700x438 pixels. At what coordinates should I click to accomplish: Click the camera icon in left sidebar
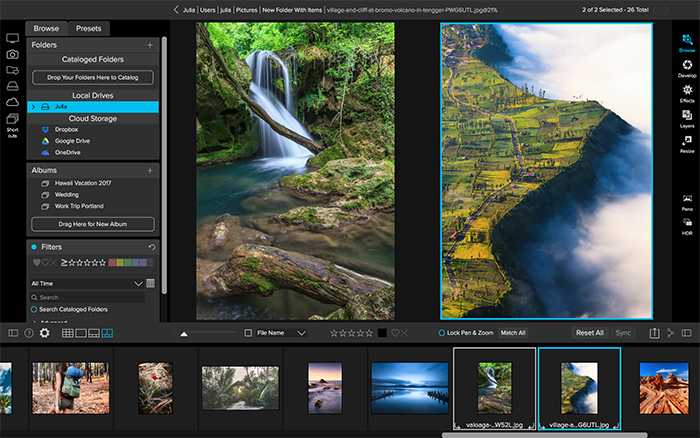coord(13,55)
